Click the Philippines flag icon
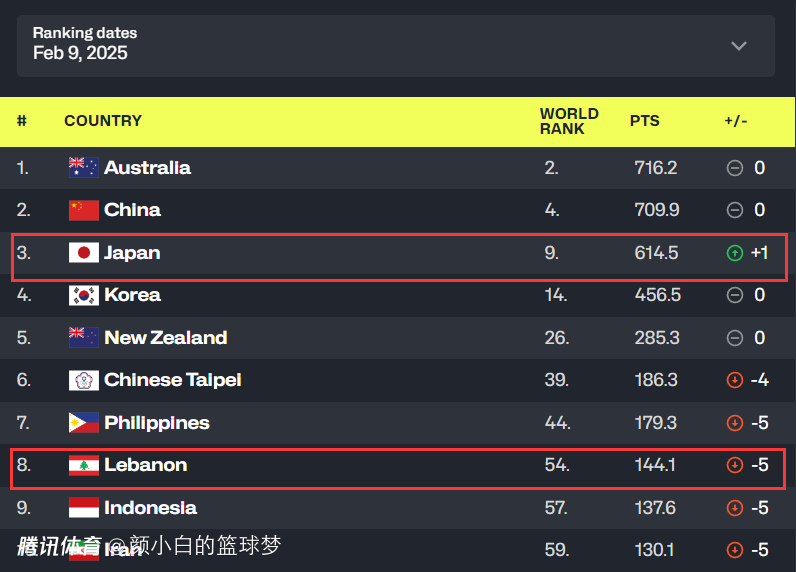Screen dimensions: 796x572 (83, 423)
